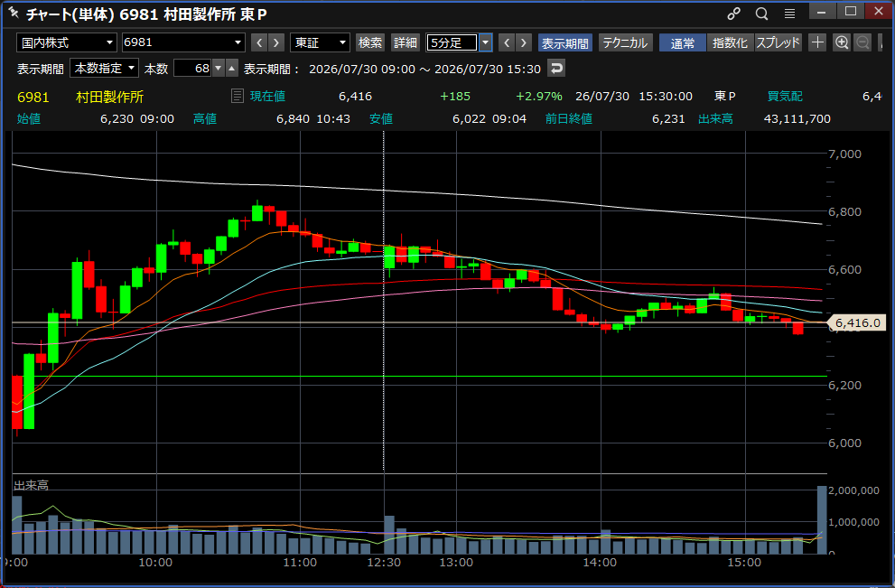Toggle the 指数化 chart mode
This screenshot has width=895, height=588.
coord(730,42)
